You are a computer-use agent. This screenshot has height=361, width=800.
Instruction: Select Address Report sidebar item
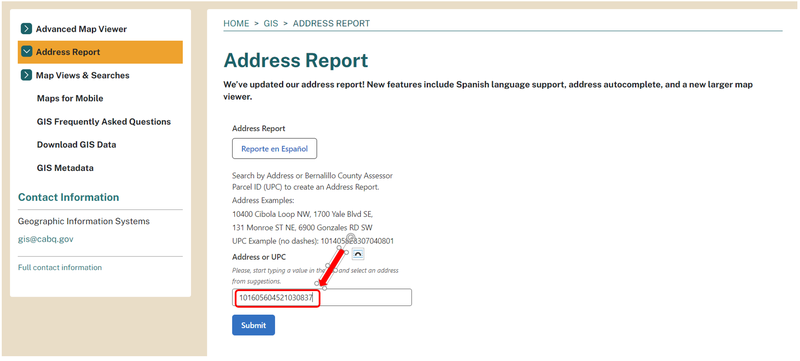point(100,52)
